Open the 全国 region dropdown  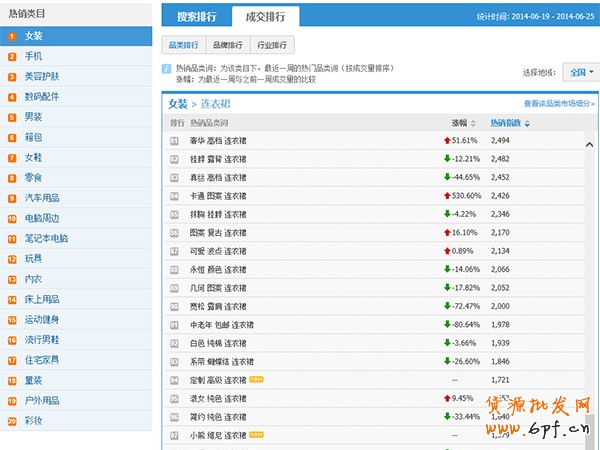(x=581, y=72)
